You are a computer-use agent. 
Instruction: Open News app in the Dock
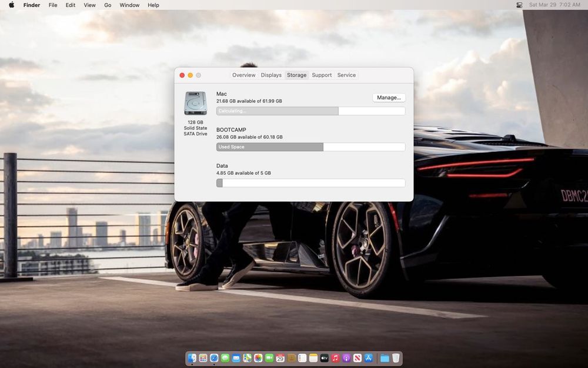[358, 358]
